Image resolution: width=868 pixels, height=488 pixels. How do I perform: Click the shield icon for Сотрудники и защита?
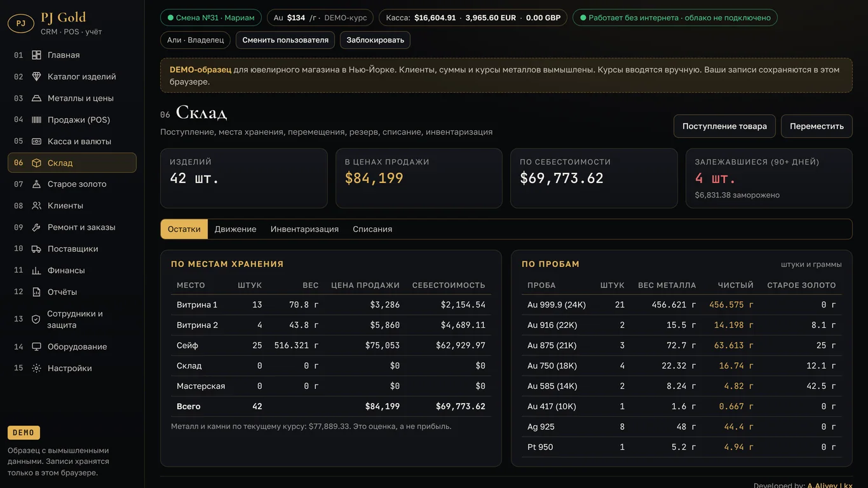pos(36,320)
